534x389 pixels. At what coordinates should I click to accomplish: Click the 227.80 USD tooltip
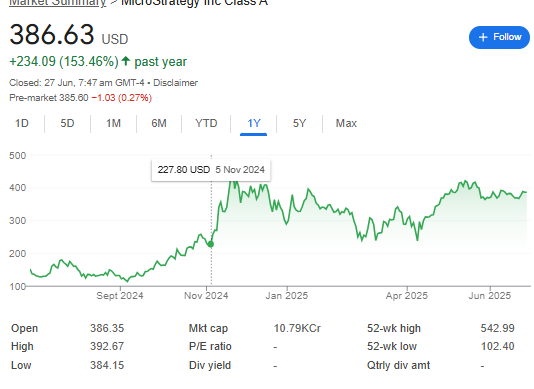[x=211, y=170]
